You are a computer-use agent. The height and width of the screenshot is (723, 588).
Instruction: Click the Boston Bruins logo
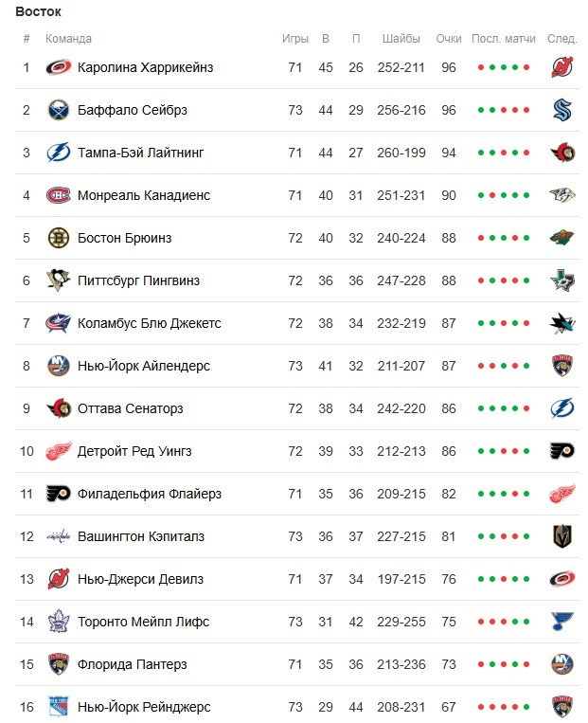pos(59,238)
